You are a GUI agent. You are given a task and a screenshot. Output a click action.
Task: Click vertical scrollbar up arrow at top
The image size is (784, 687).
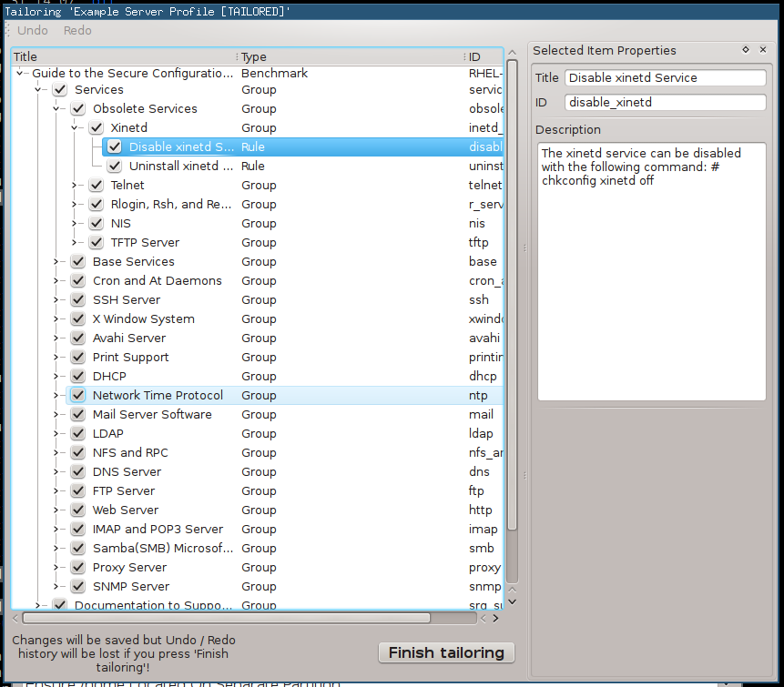[512, 52]
